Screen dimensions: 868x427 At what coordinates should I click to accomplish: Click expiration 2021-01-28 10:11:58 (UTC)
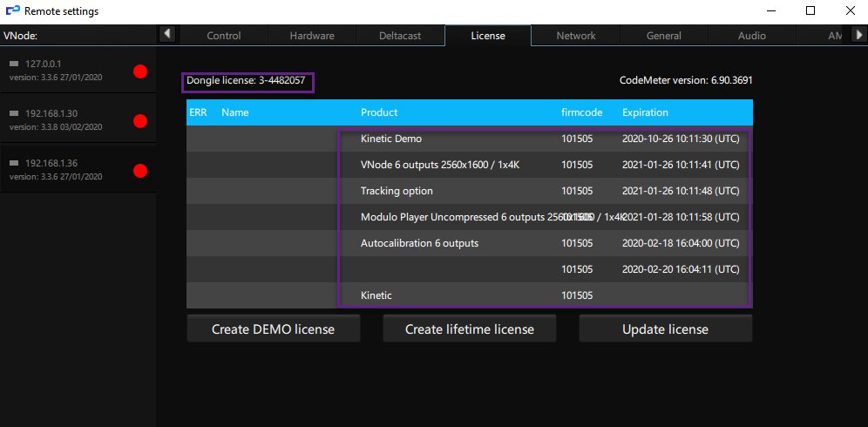pos(681,216)
